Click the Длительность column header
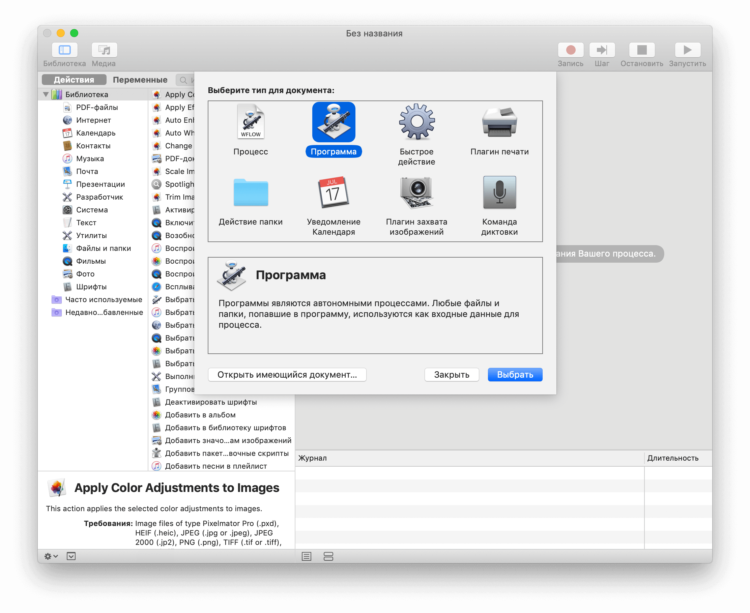Screen dimensions: 750x613 tap(678, 458)
